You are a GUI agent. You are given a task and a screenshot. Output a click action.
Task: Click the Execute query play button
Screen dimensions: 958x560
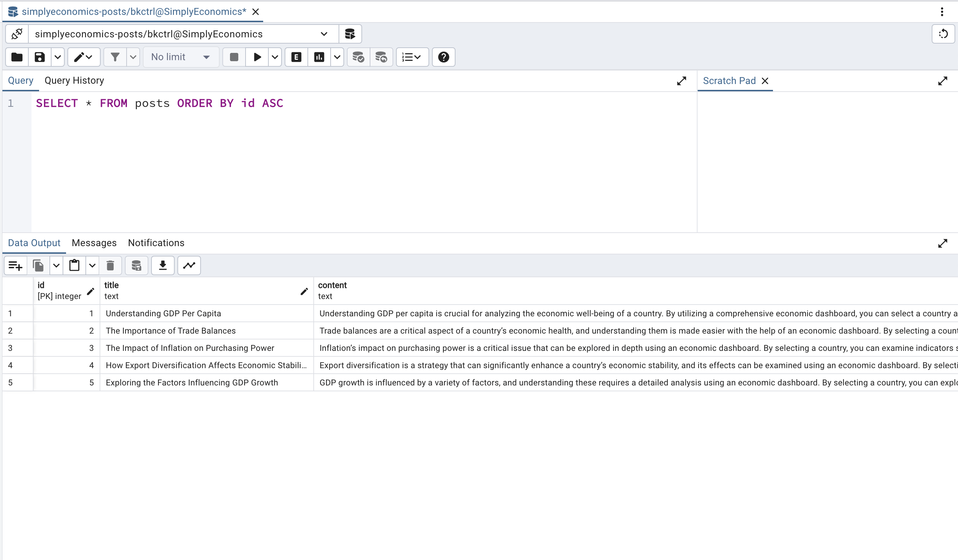click(257, 57)
